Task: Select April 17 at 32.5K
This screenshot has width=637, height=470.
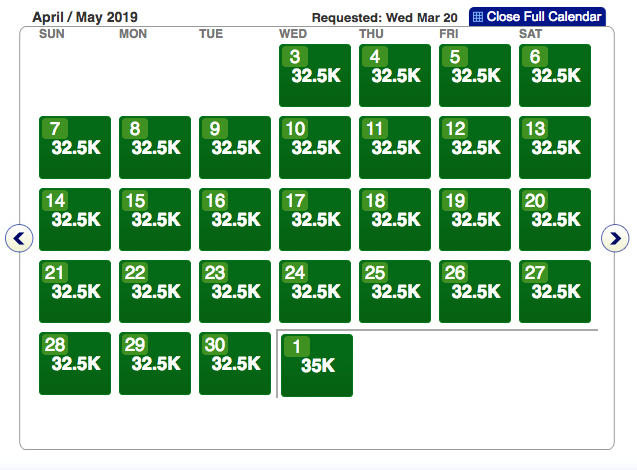Action: 315,219
